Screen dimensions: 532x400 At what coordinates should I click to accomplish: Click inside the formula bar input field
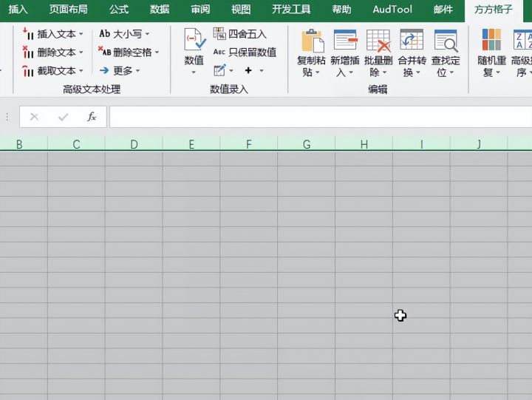(x=321, y=117)
